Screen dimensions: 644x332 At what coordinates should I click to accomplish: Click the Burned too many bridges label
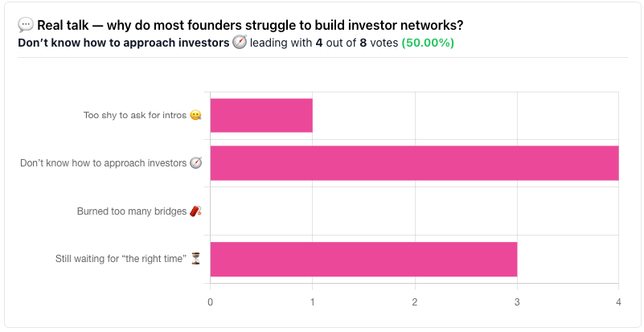tap(132, 211)
